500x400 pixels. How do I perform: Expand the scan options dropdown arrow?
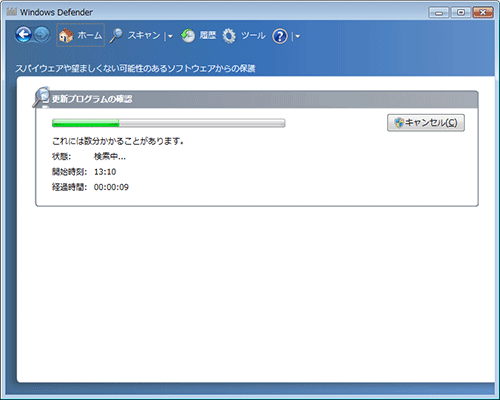click(x=170, y=36)
